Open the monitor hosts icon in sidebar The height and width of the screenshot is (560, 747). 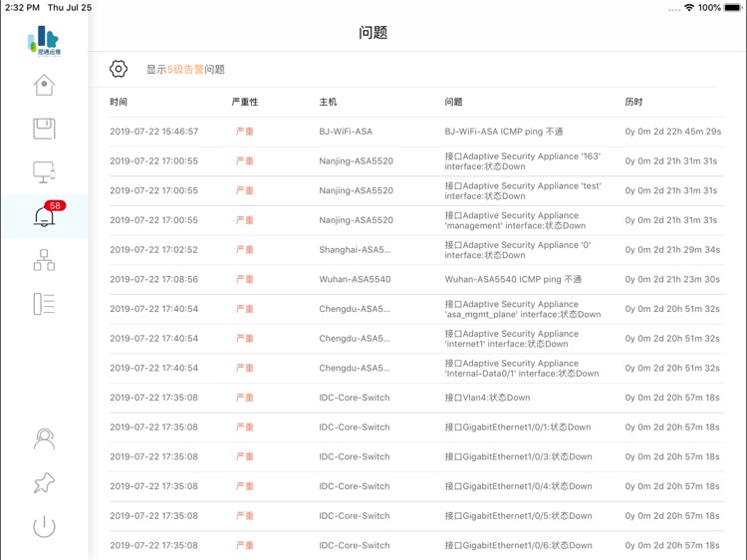click(x=44, y=172)
